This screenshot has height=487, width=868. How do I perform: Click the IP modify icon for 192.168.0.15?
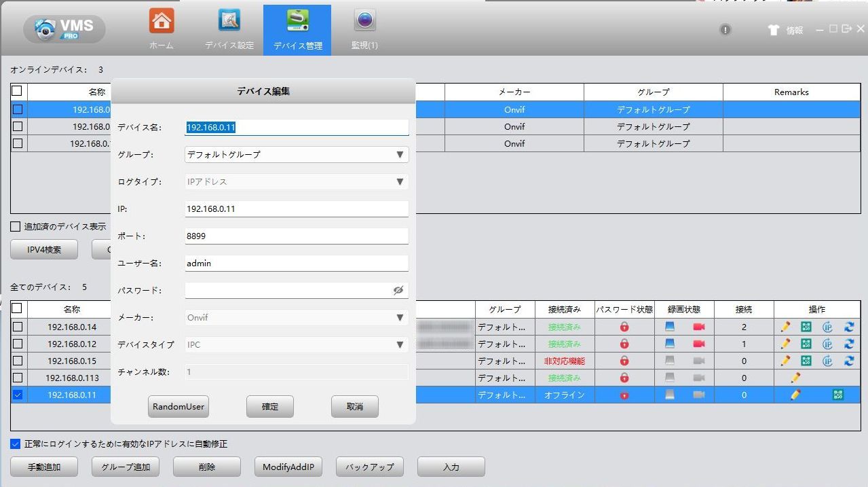point(827,361)
